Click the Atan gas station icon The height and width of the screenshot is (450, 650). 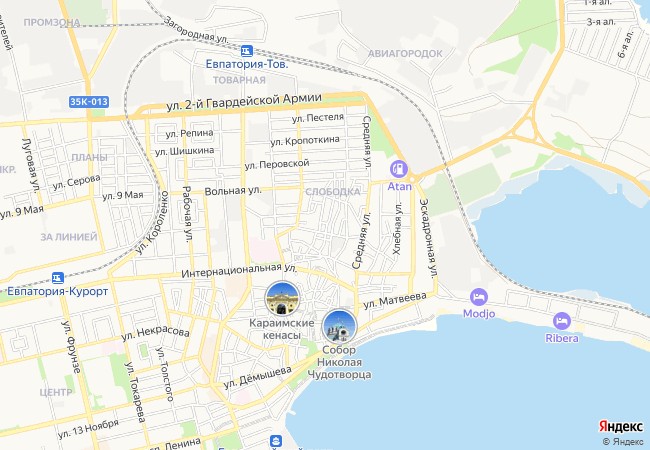click(x=398, y=169)
